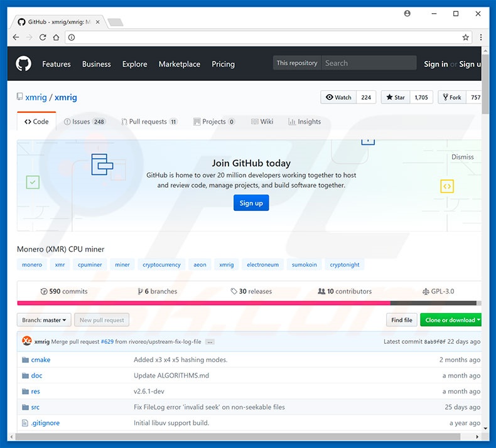Open latest commit hash 8ab9f0f
The width and height of the screenshot is (496, 448).
[x=434, y=342]
